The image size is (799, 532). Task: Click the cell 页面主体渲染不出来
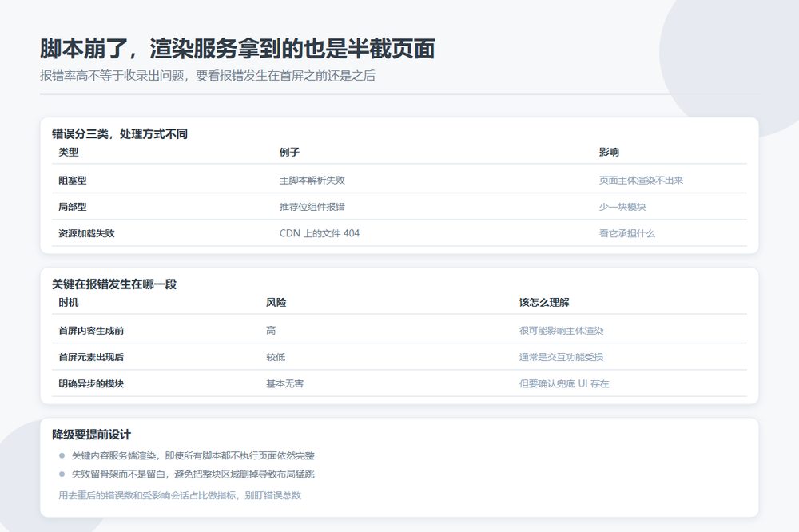coord(641,181)
